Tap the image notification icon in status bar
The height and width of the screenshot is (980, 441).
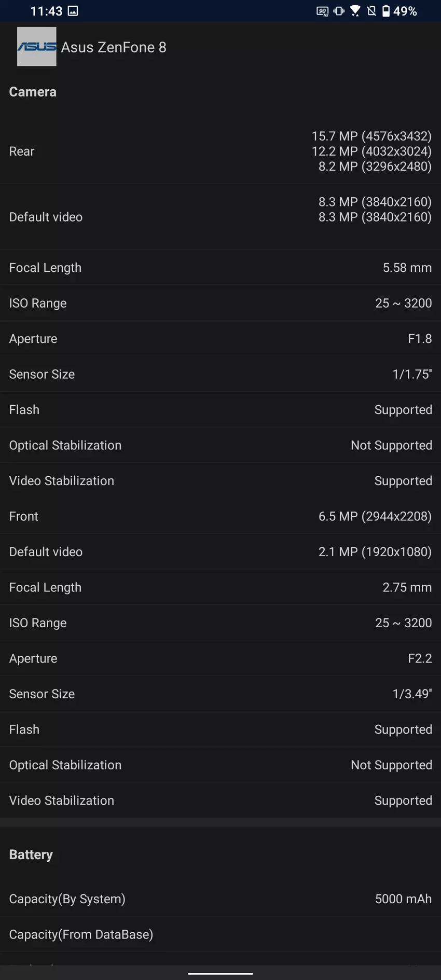click(73, 11)
